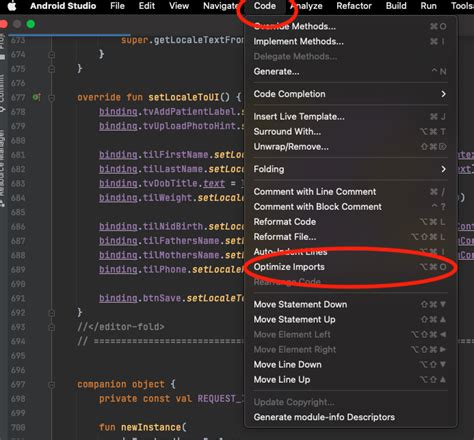Collapse companion object fold at line 697

52,385
